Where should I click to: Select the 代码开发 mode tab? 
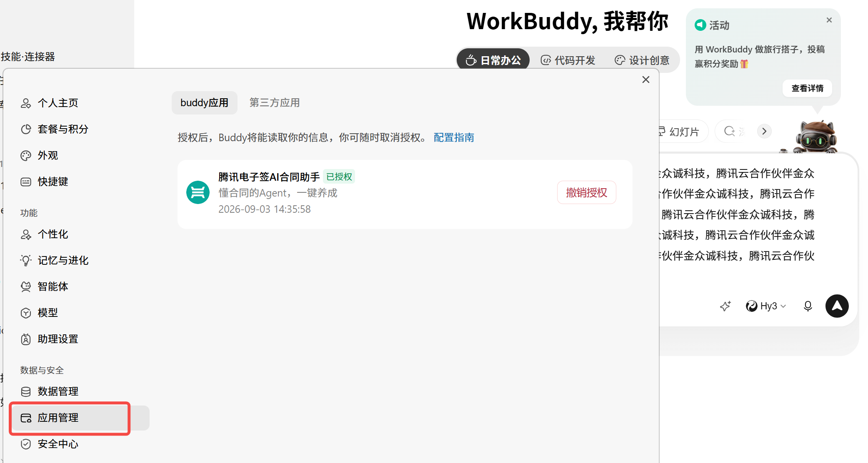[568, 60]
